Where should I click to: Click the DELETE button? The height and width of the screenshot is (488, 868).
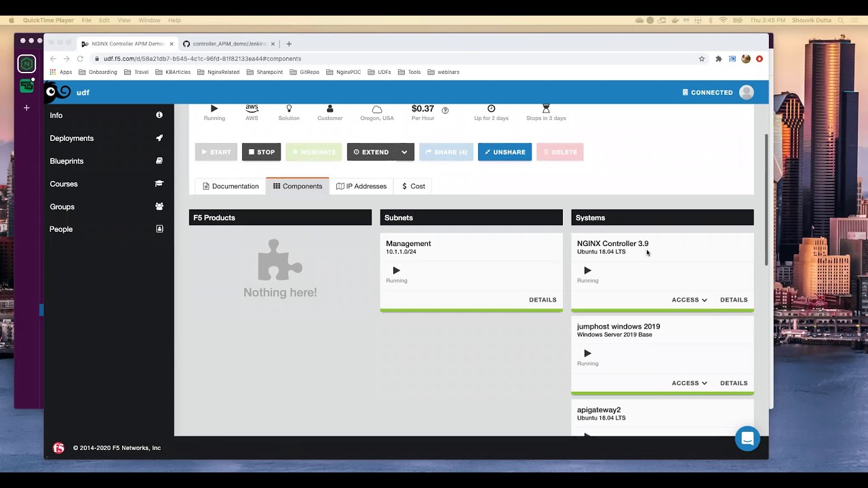560,152
